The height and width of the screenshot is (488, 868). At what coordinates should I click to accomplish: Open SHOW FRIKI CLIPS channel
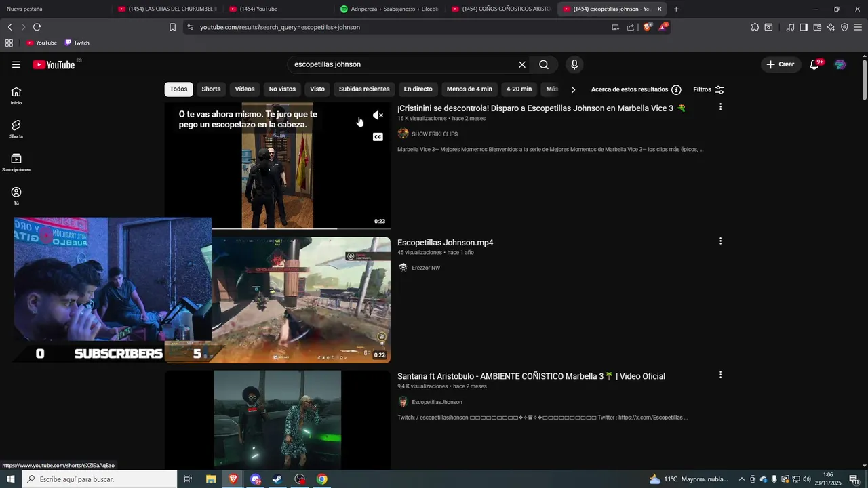click(435, 134)
